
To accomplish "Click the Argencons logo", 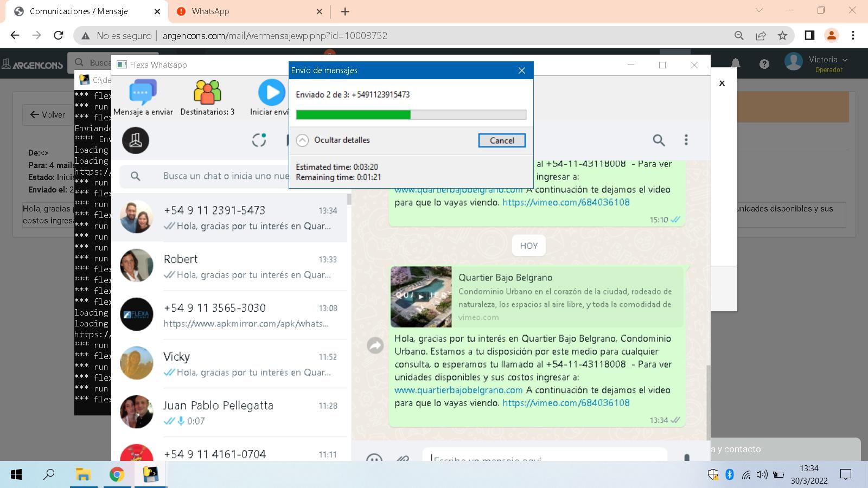I will point(33,64).
